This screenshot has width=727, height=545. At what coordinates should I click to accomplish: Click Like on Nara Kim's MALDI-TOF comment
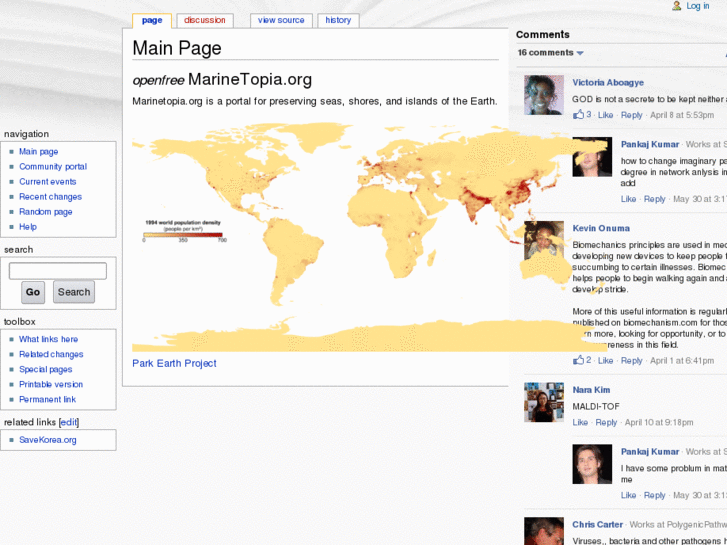(580, 423)
